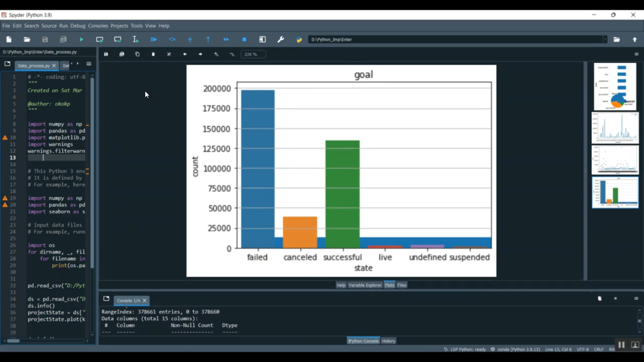Screen dimensions: 644x362
Task: Open the plots pane hamburger options menu
Action: pos(636,54)
